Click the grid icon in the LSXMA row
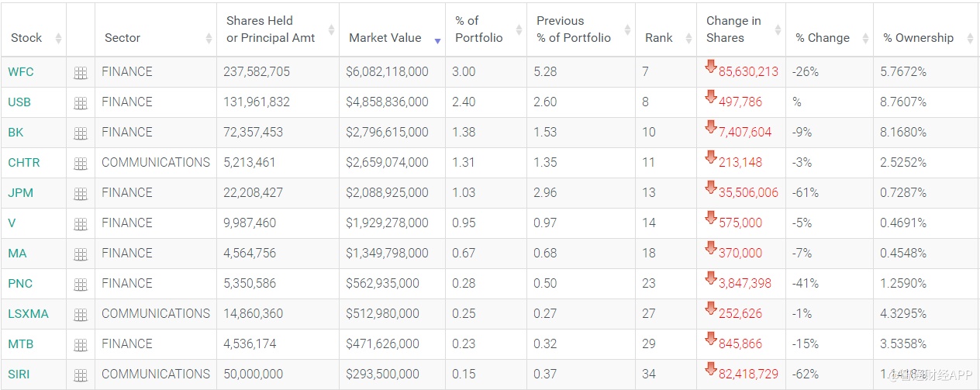The width and height of the screenshot is (980, 390). tap(80, 315)
